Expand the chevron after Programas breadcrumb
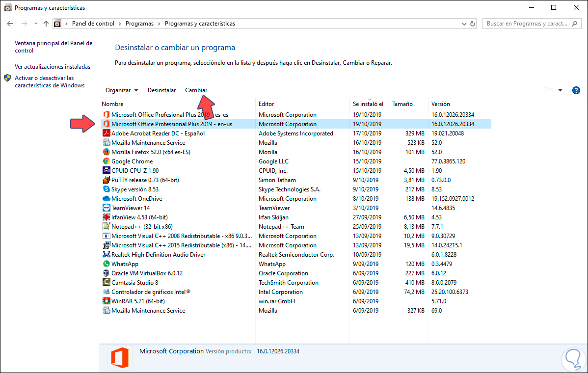 [x=159, y=24]
